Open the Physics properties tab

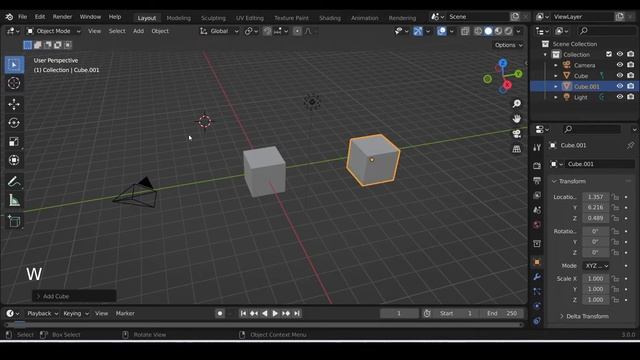tap(537, 306)
